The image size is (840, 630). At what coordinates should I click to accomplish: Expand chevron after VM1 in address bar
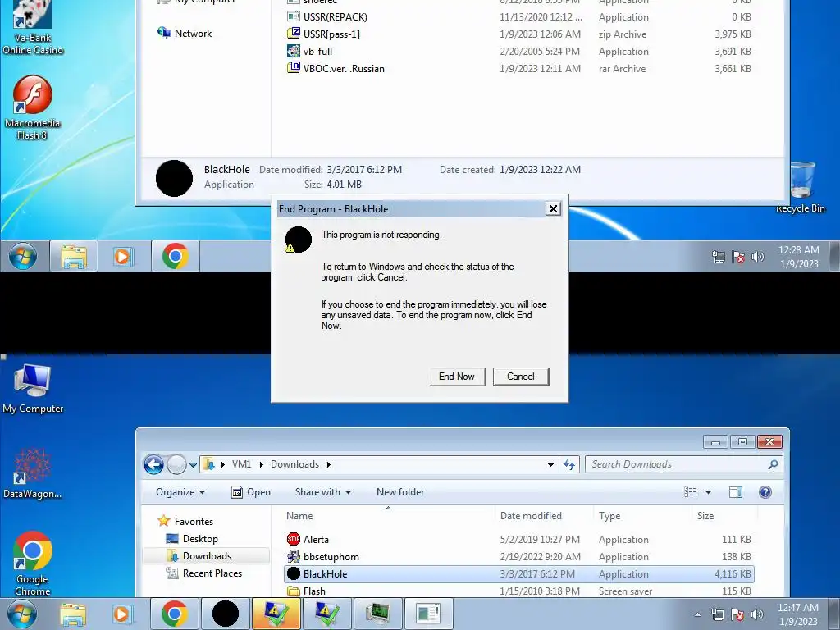click(262, 464)
